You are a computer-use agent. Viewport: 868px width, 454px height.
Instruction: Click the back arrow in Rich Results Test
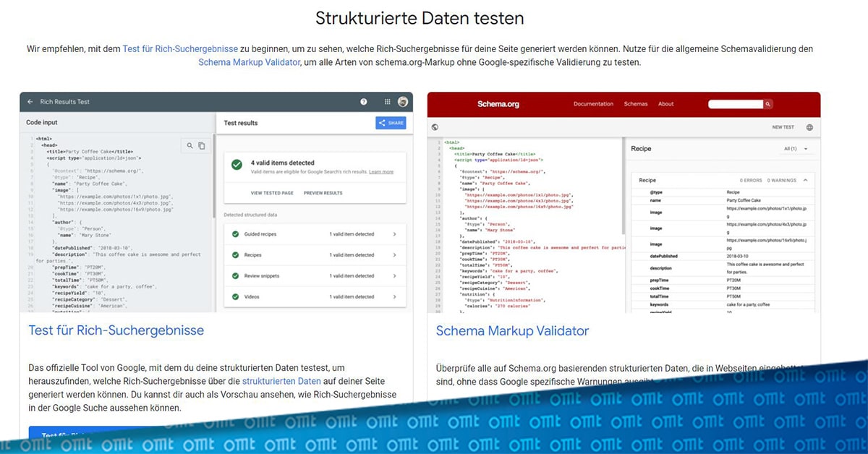29,101
